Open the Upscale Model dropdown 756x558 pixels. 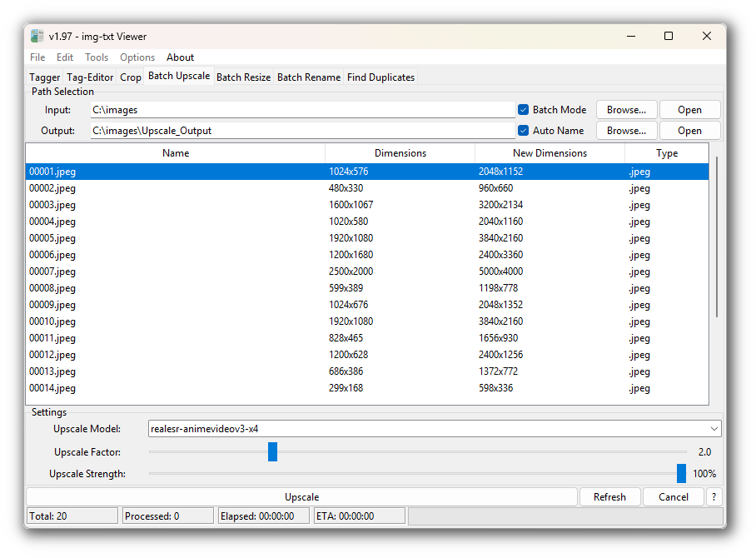click(x=435, y=428)
